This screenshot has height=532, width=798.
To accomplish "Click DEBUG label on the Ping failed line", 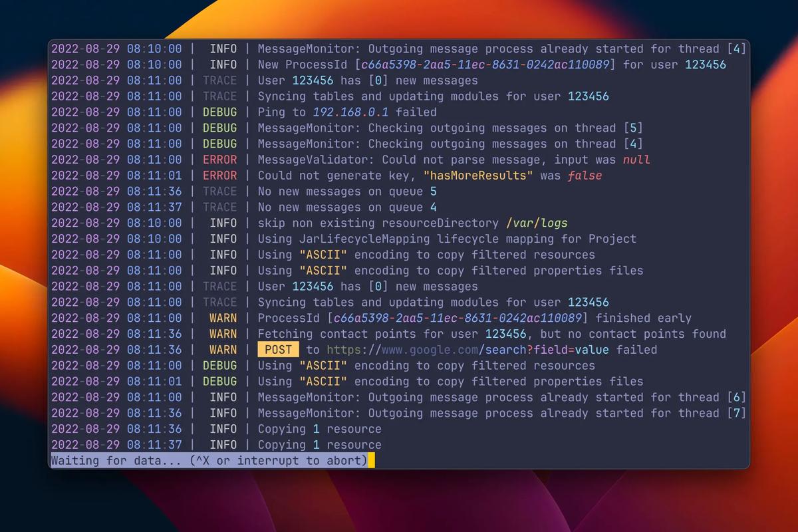I will pos(219,112).
